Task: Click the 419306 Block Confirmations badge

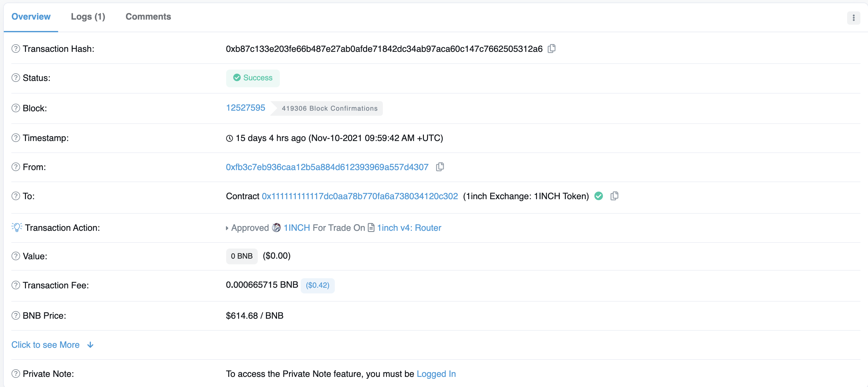Action: click(327, 108)
